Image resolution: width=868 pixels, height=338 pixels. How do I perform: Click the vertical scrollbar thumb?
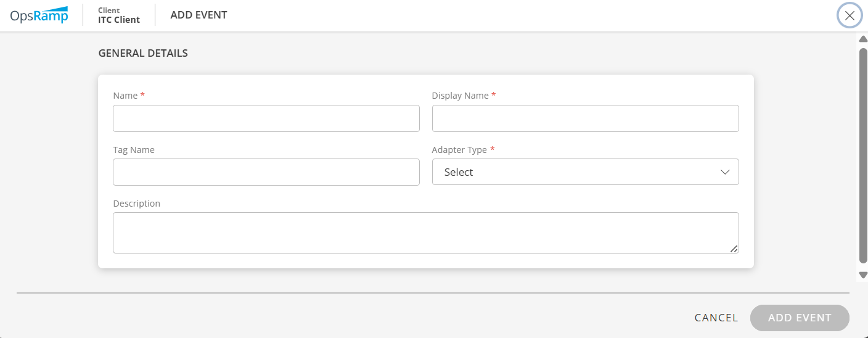(x=863, y=154)
